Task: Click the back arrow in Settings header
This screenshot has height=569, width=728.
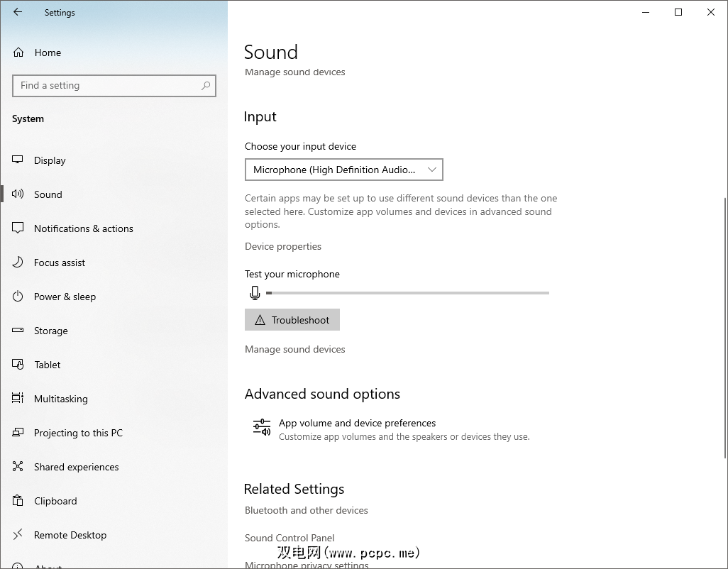Action: (18, 12)
